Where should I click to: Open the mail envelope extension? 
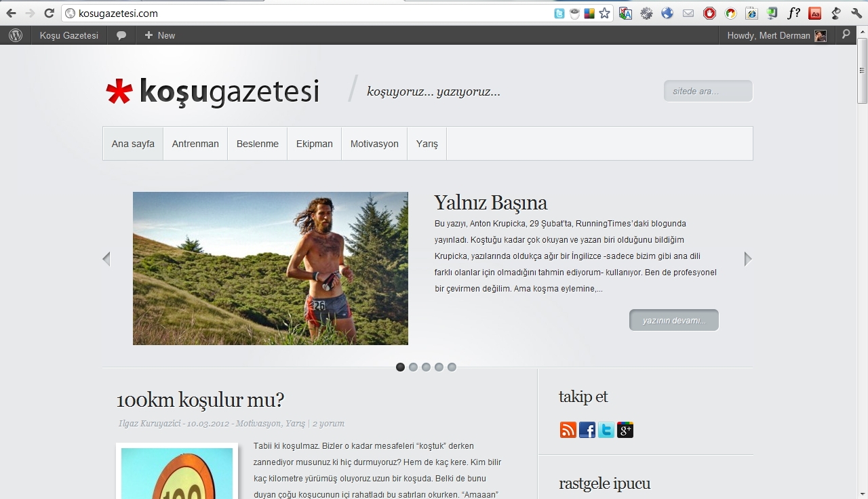tap(688, 13)
